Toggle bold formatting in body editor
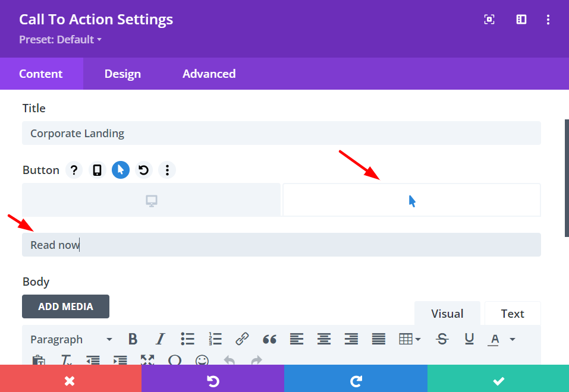The image size is (569, 392). [x=133, y=339]
